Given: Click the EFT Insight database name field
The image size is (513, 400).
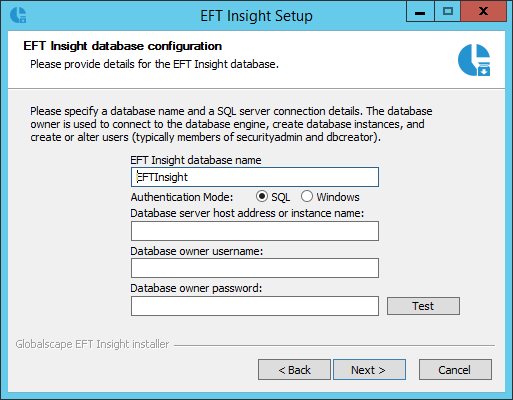Looking at the screenshot, I should coord(255,177).
